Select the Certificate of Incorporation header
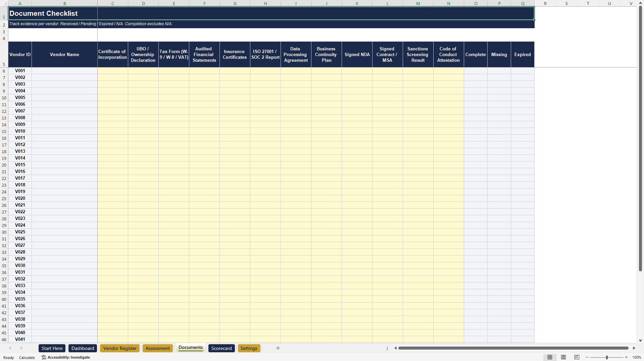The width and height of the screenshot is (644, 361). click(113, 54)
